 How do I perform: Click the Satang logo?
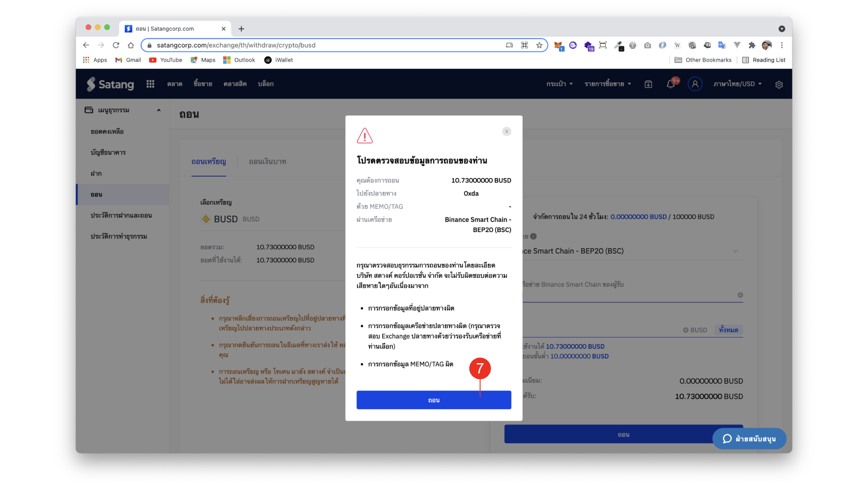[x=110, y=84]
